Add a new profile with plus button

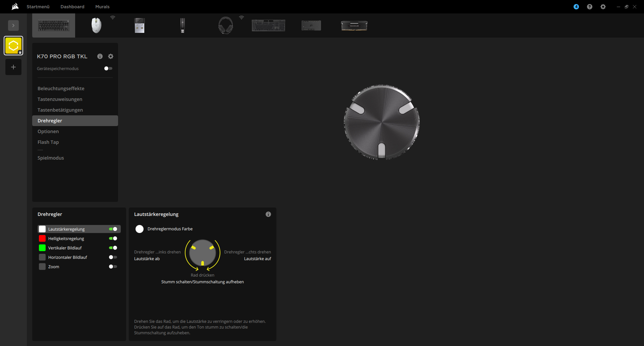tap(13, 67)
